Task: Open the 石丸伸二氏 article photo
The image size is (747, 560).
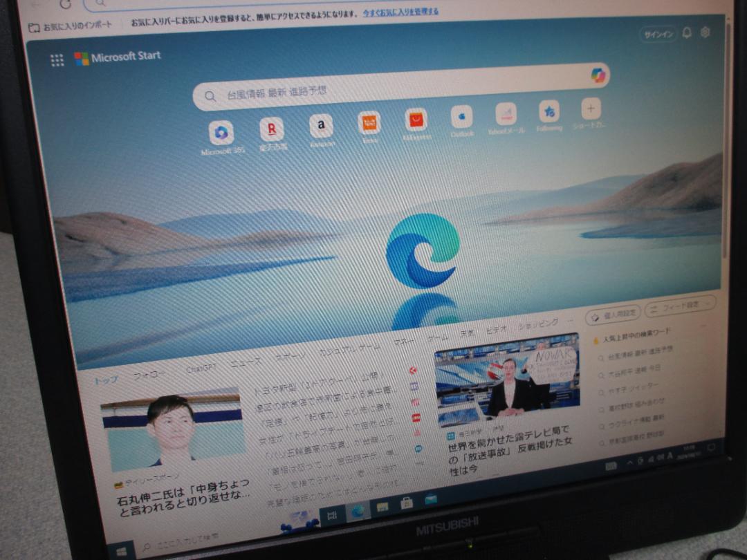Action: coord(173,429)
